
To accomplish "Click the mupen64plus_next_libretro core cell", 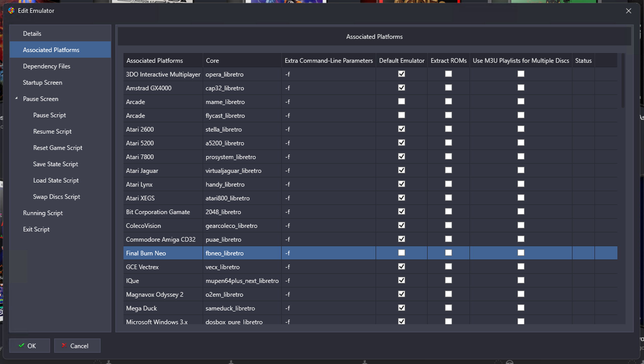I will 242,281.
